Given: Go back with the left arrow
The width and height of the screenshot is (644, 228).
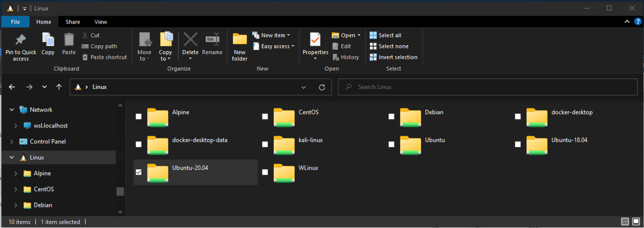Looking at the screenshot, I should coord(12,87).
